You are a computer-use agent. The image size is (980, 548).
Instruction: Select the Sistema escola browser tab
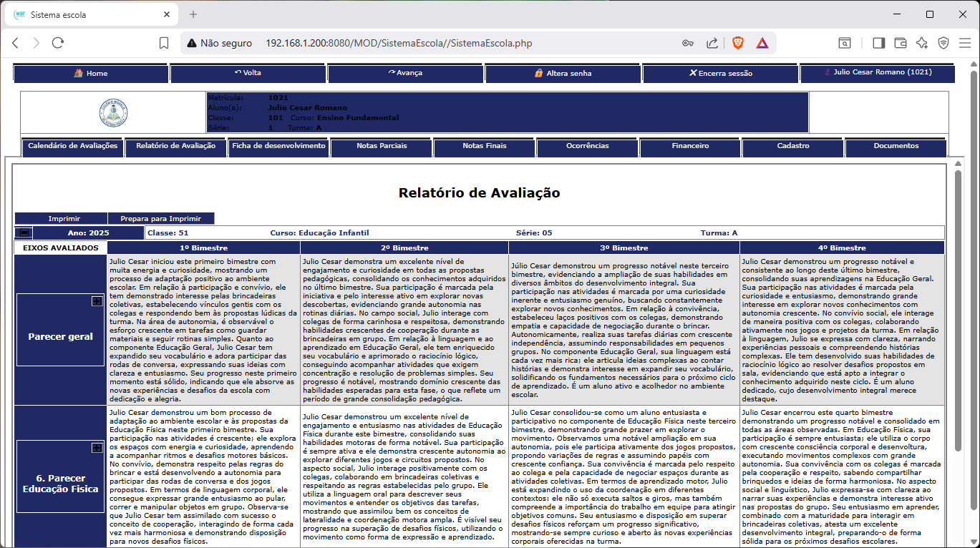tap(93, 14)
